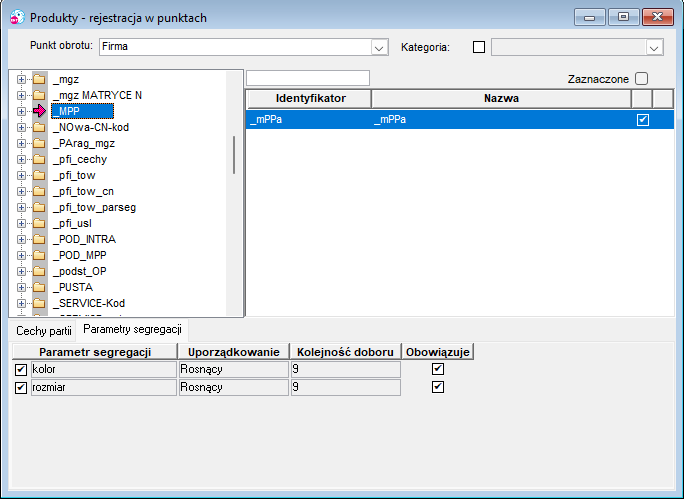Click the folder icon next to _NOwa-CN-kod
Screen dimensions: 685x499
(x=39, y=127)
